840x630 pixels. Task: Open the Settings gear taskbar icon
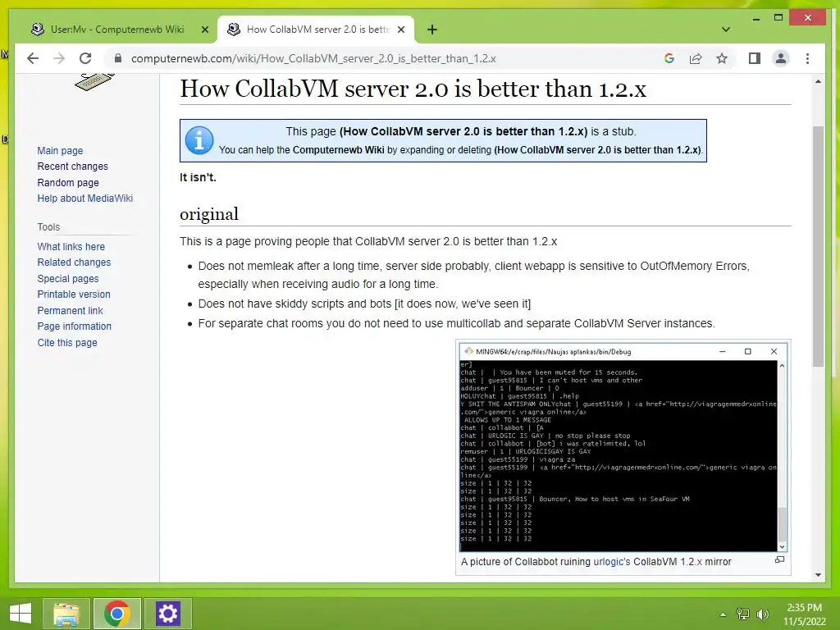(x=167, y=614)
